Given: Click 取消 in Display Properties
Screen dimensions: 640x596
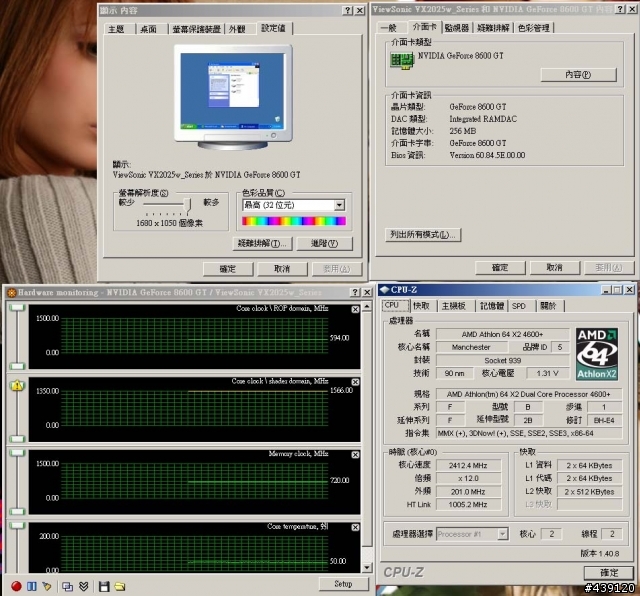Looking at the screenshot, I should 282,269.
